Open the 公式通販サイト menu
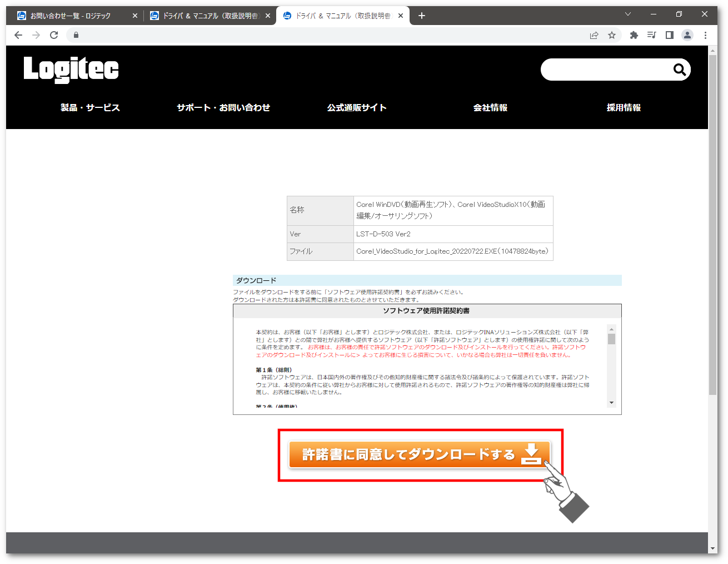 pos(357,108)
